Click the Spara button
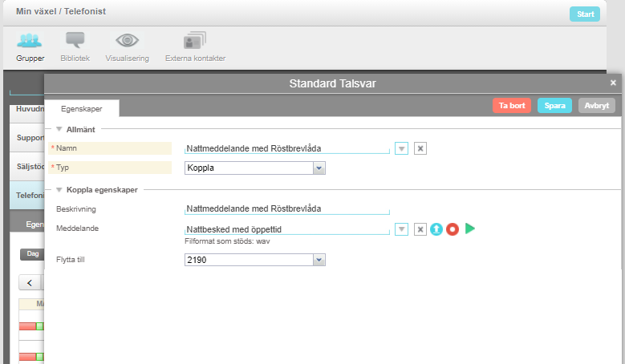Image resolution: width=625 pixels, height=364 pixels. click(554, 106)
